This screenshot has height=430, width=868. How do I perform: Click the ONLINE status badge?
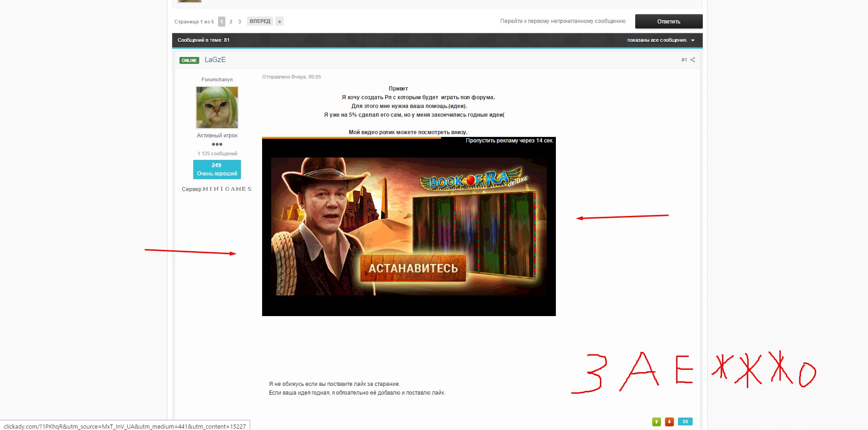189,60
